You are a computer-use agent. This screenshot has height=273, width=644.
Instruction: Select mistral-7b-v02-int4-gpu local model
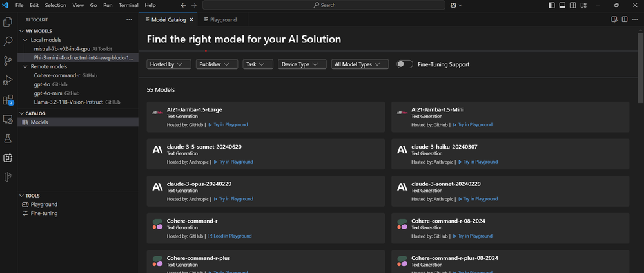[78, 49]
